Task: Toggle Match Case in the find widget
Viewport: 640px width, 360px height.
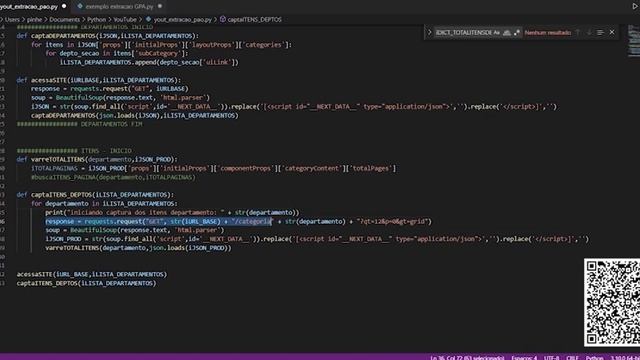Action: tap(497, 33)
